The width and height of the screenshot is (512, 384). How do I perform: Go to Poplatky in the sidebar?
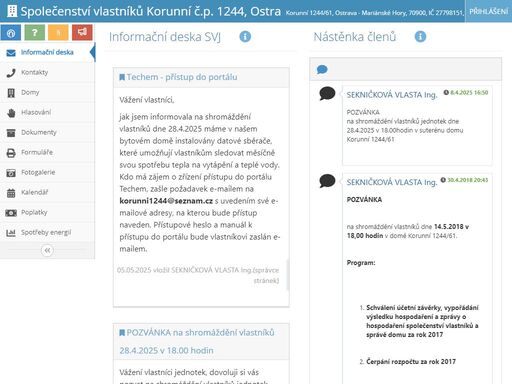pyautogui.click(x=47, y=212)
